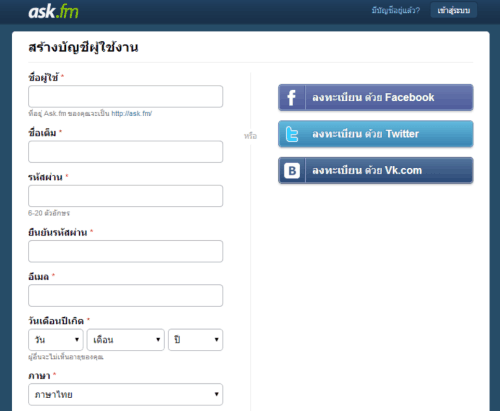500x411 pixels.
Task: Register with the Vk.com button
Action: coord(376,170)
